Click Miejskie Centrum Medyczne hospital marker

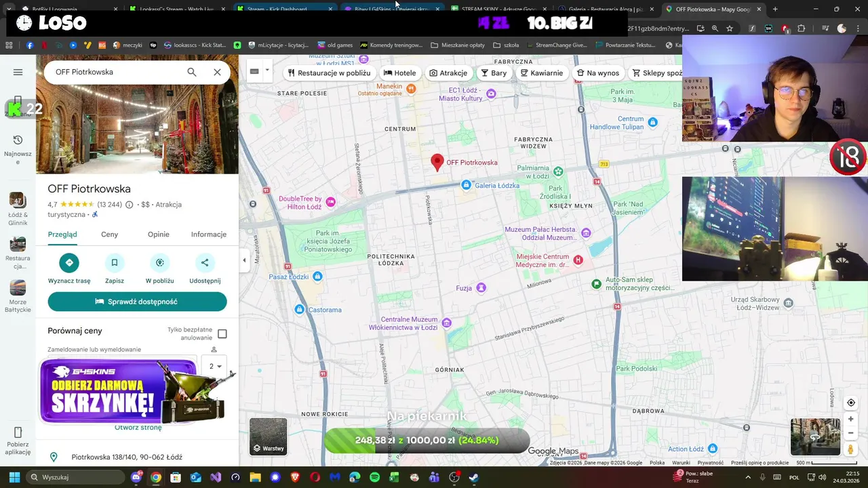[x=578, y=260]
